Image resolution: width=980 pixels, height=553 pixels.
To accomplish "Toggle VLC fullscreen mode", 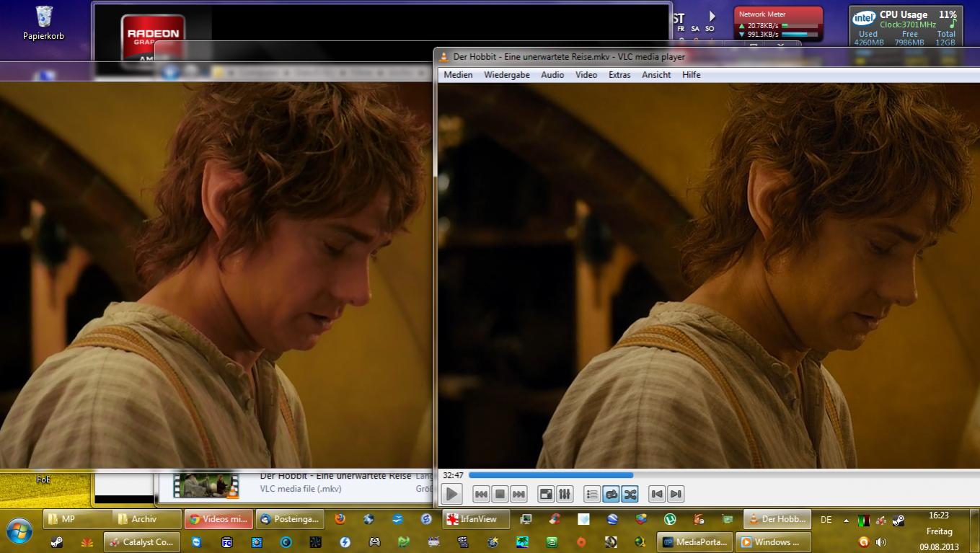I will pos(546,494).
